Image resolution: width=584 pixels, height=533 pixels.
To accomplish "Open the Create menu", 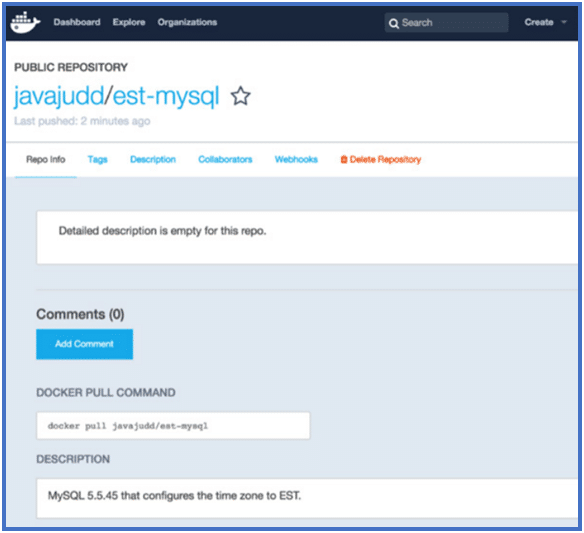I will pos(539,22).
